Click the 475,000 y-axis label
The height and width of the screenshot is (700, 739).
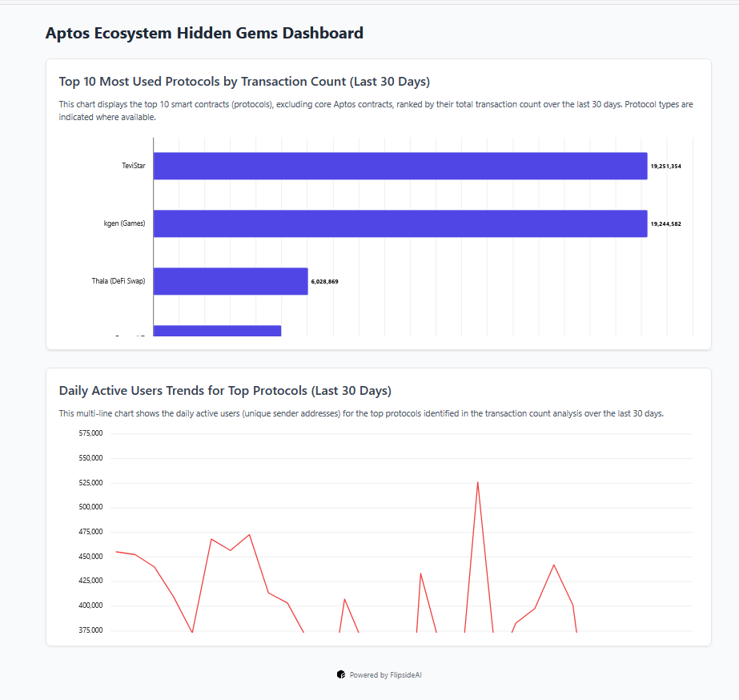point(90,532)
